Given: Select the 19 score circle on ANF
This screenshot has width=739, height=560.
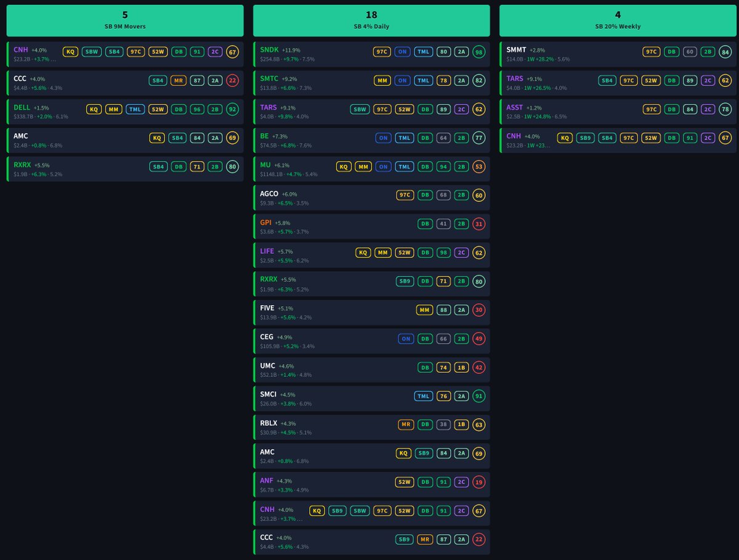Looking at the screenshot, I should pyautogui.click(x=479, y=482).
